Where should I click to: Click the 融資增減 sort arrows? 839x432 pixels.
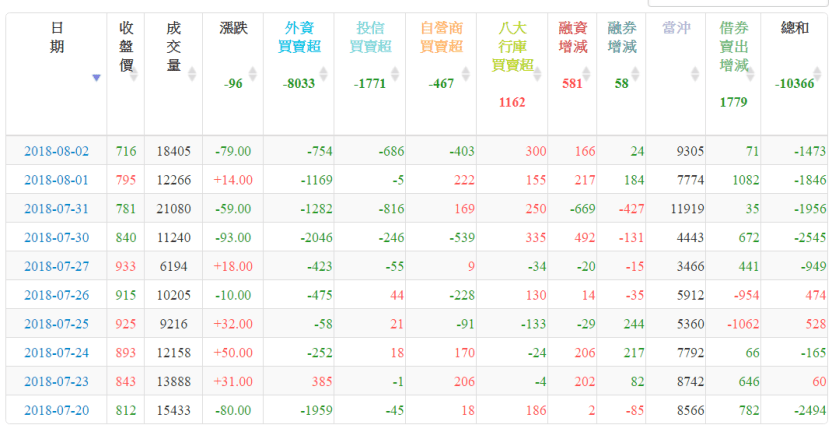pyautogui.click(x=587, y=74)
